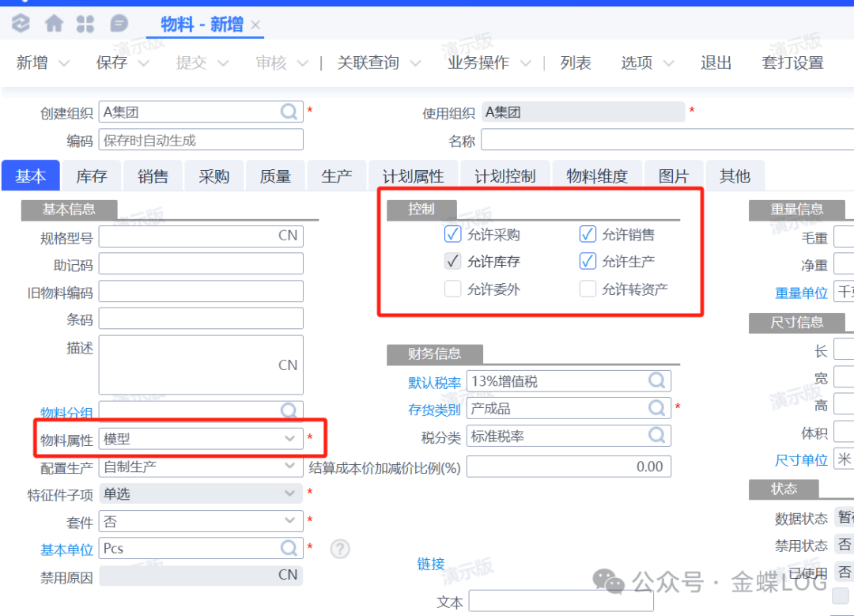Screen dimensions: 854x616
Task: Open the 计划属性 tab
Action: [413, 176]
